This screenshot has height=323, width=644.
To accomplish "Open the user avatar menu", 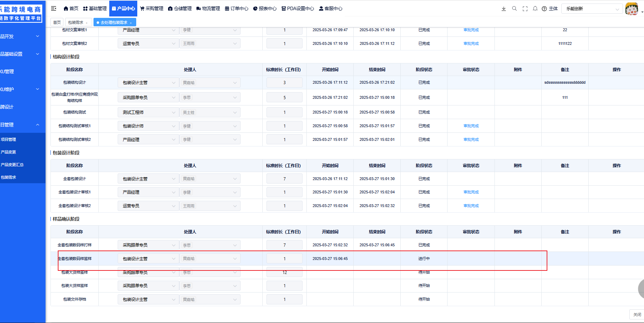I will (x=632, y=9).
